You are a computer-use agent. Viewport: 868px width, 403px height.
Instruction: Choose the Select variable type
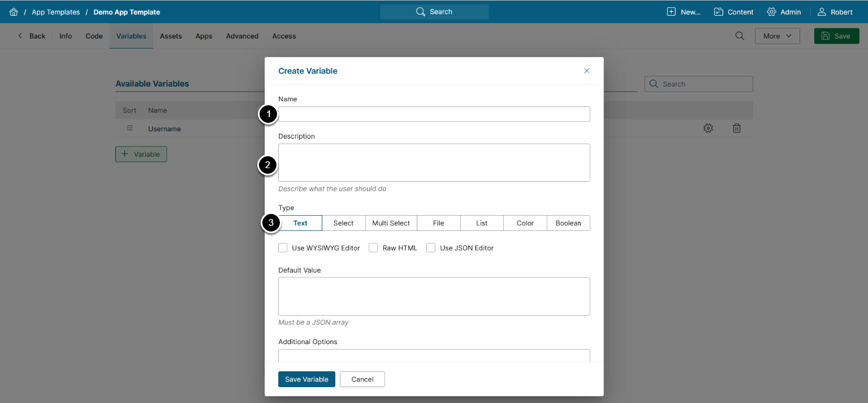pyautogui.click(x=343, y=223)
